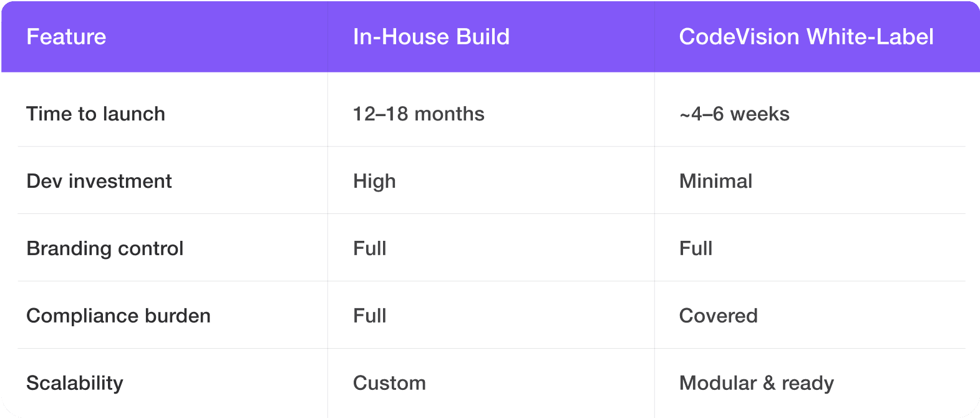Select the In-House Build column header
This screenshot has height=418, width=980.
pos(431,37)
